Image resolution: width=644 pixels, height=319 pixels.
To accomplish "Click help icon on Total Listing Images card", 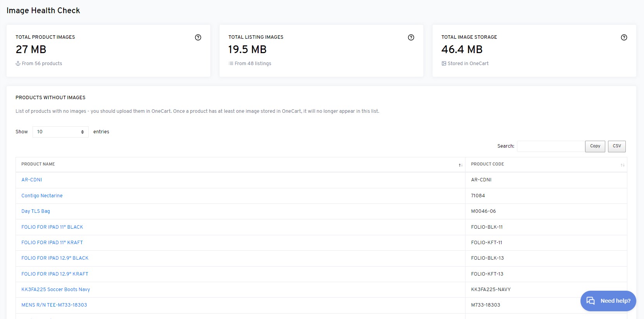I will tap(411, 38).
